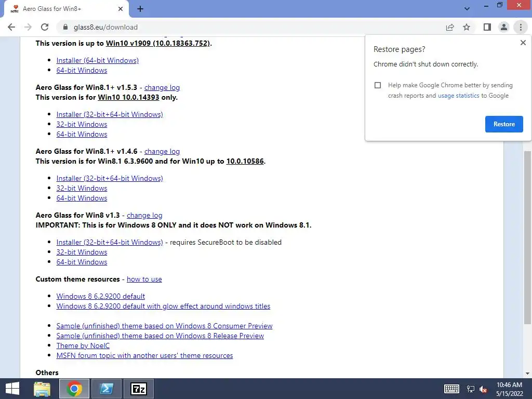Select the Aero Glass for Win8+ tab
This screenshot has width=532, height=399.
click(66, 9)
